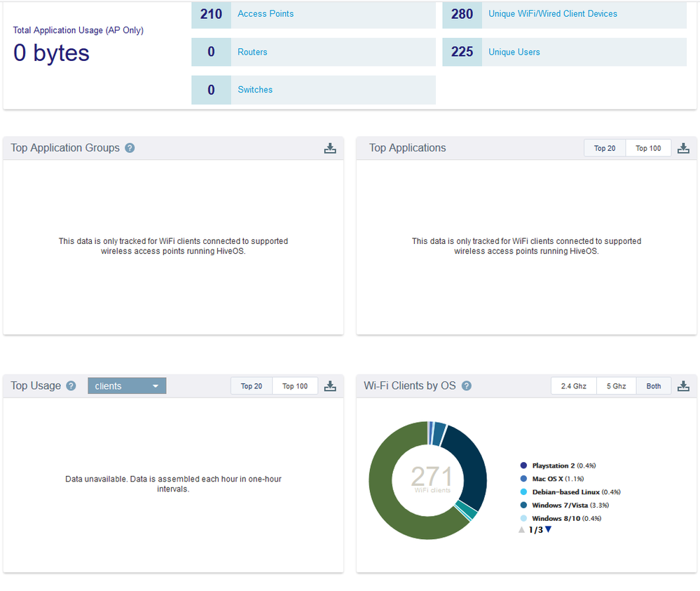Click the 1/3 legend page indicator

(x=536, y=530)
